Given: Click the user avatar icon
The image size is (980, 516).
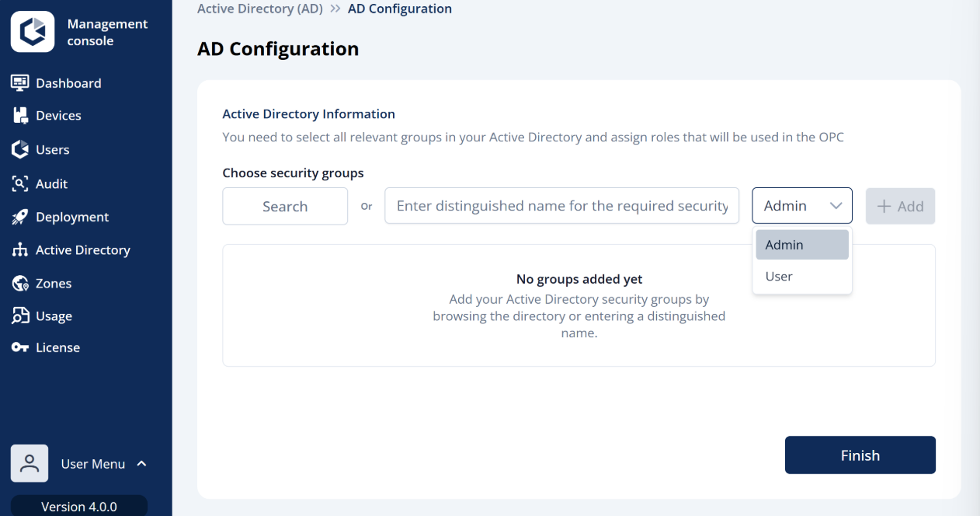Looking at the screenshot, I should 30,464.
